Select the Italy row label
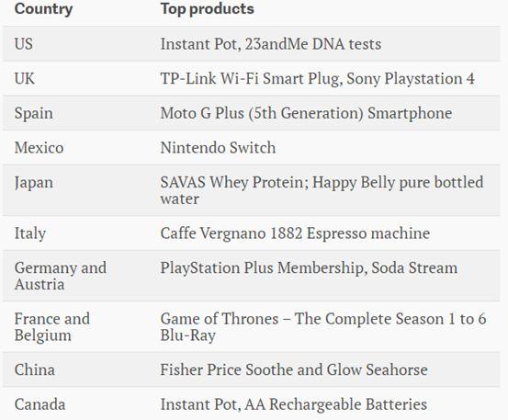 tap(30, 233)
